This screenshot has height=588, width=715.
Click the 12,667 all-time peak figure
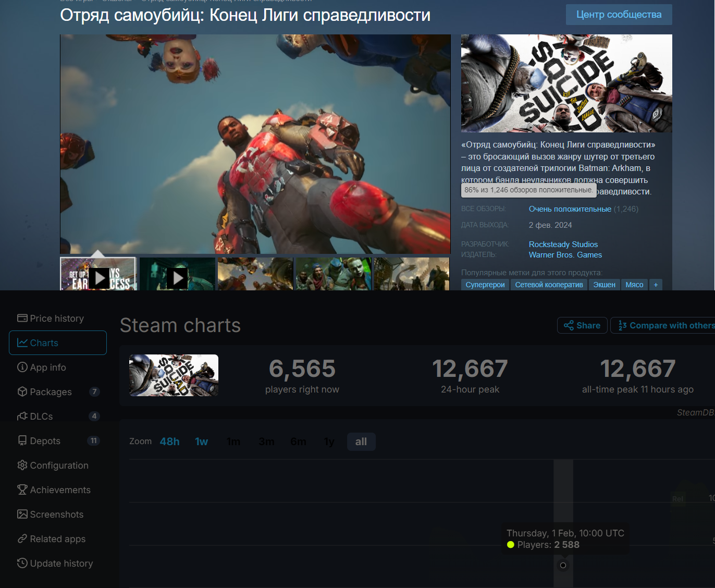(x=638, y=369)
